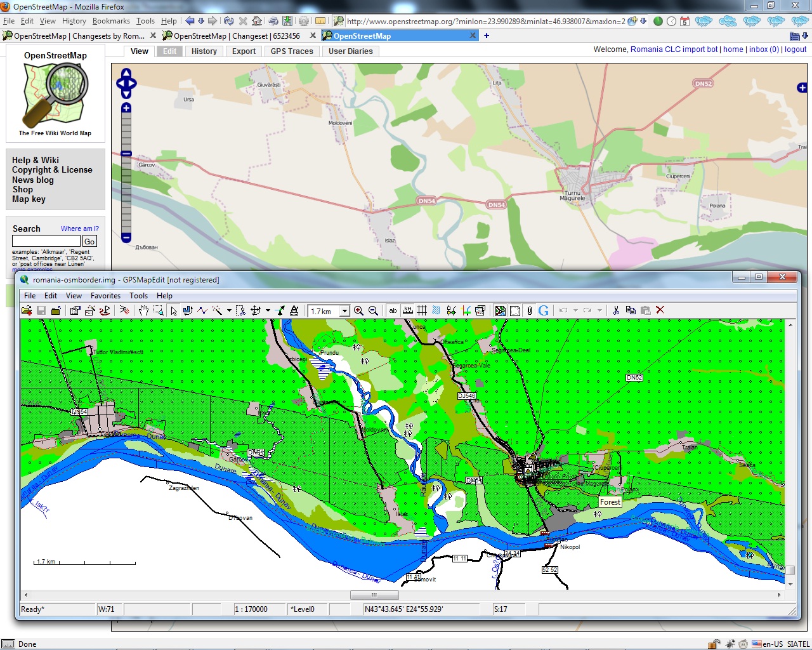Open the 1.7 km scale dropdown
812x650 pixels.
344,311
